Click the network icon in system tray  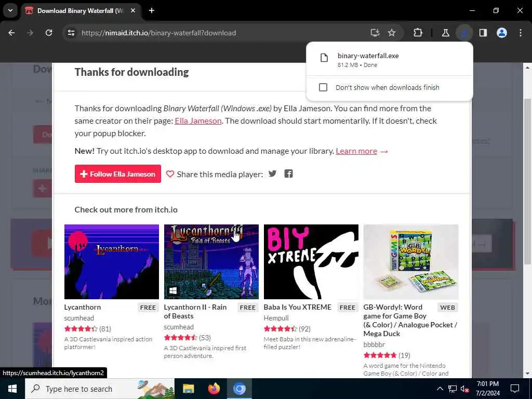point(453,389)
